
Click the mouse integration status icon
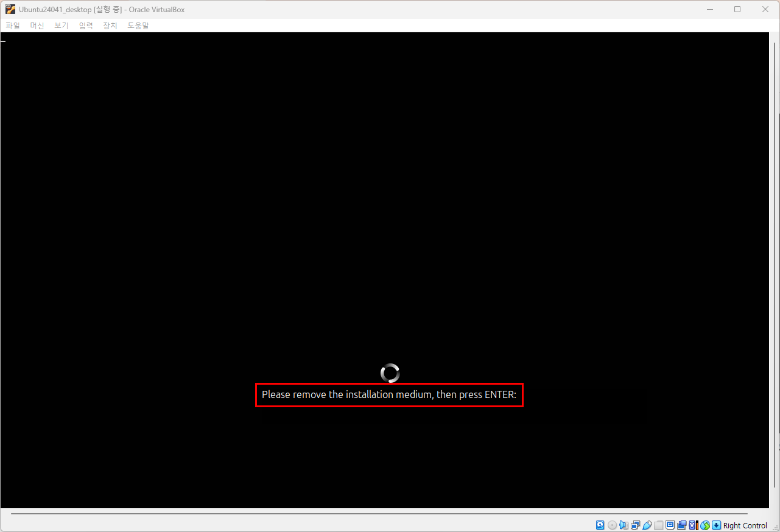point(705,525)
